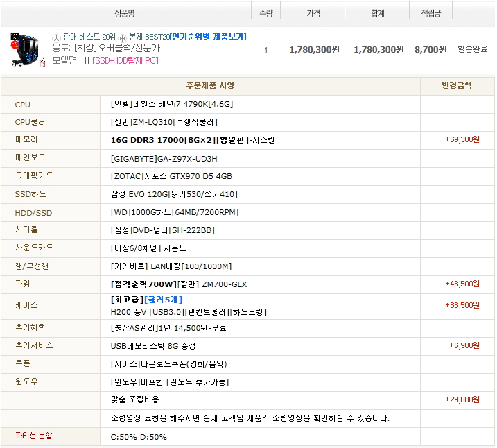This screenshot has height=448, width=497.
Task: Click the 추가서비스 row label
Action: click(x=34, y=345)
